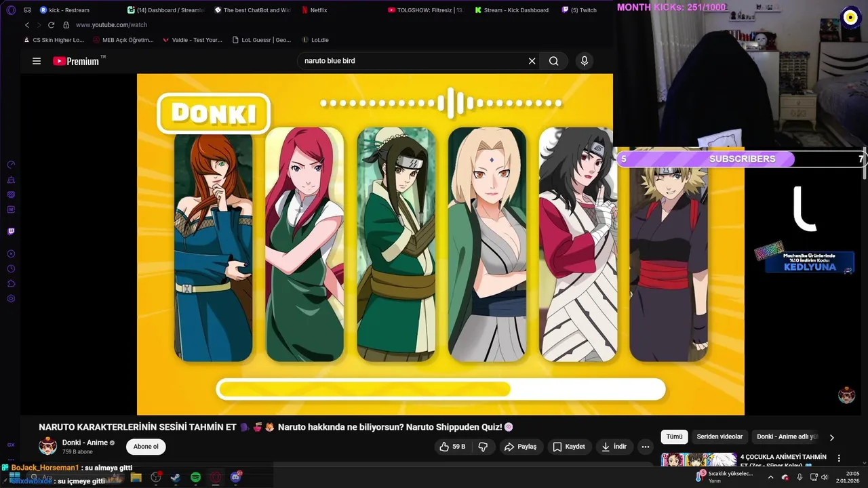
Task: Show more filter chips with the right chevron
Action: tap(832, 438)
